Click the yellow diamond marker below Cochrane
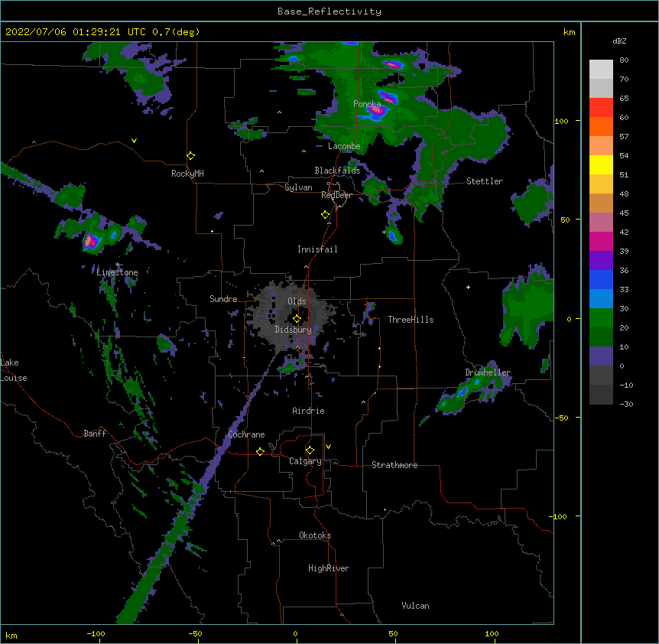This screenshot has width=659, height=644. [x=260, y=451]
